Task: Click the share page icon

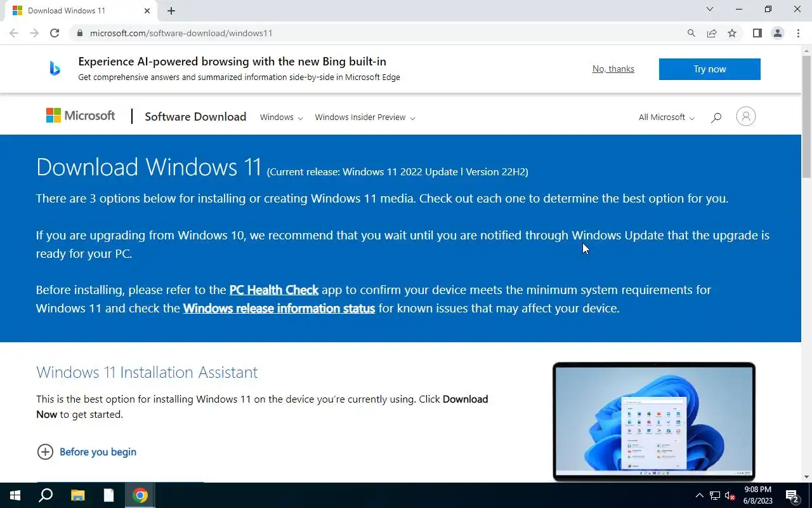Action: click(x=712, y=33)
